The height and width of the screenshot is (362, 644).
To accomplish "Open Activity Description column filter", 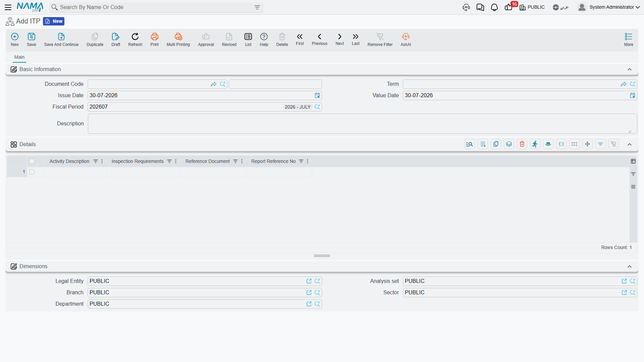I will (x=96, y=161).
